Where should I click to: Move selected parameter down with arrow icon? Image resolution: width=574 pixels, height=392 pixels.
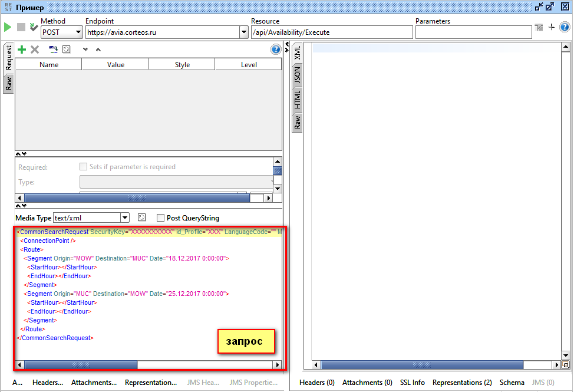(85, 50)
